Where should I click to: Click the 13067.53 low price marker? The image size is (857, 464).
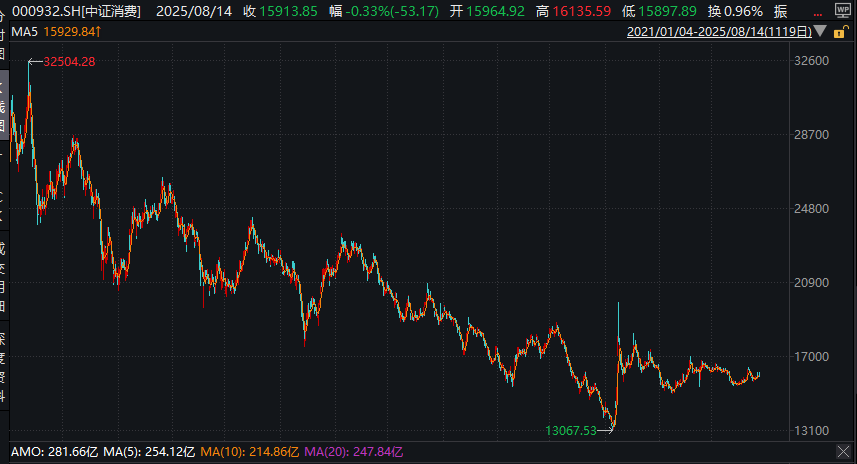pos(572,429)
